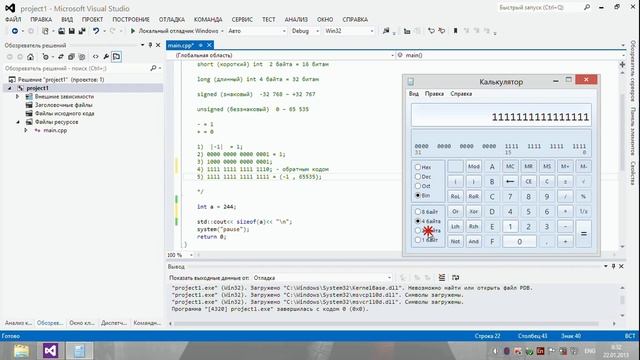Click the Not button in Calculator
Image resolution: width=640 pixels, height=360 pixels.
(455, 241)
